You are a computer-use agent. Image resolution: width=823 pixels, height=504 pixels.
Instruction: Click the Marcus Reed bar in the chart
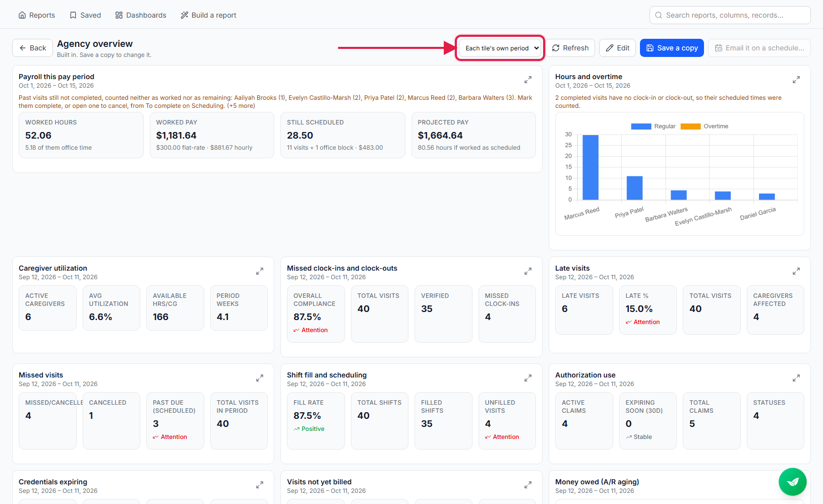coord(591,167)
